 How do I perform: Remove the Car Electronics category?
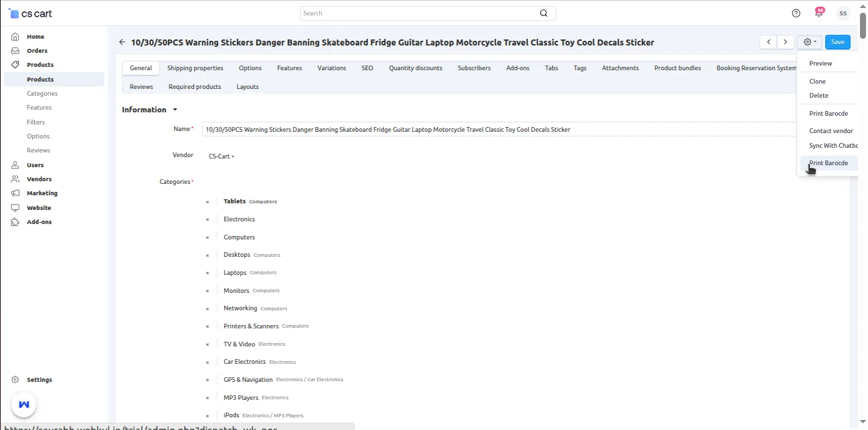point(207,362)
